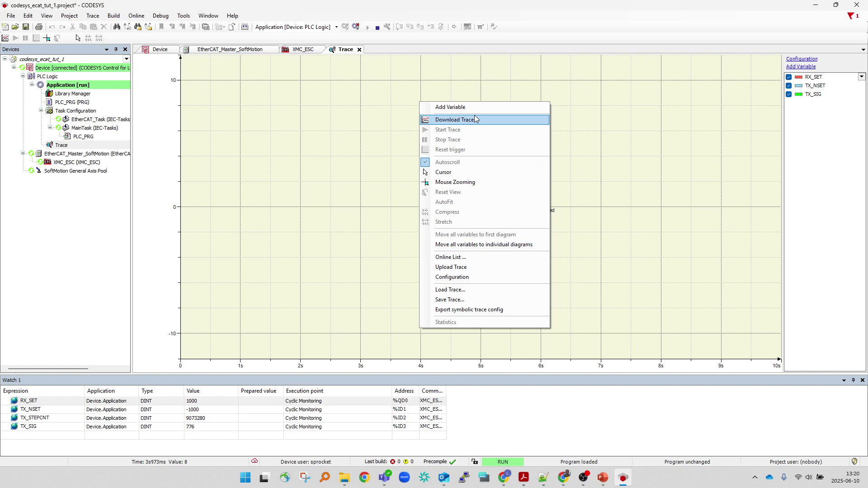Toggle the TX_SIG variable checkbox
Image resolution: width=868 pixels, height=488 pixels.
click(x=789, y=94)
